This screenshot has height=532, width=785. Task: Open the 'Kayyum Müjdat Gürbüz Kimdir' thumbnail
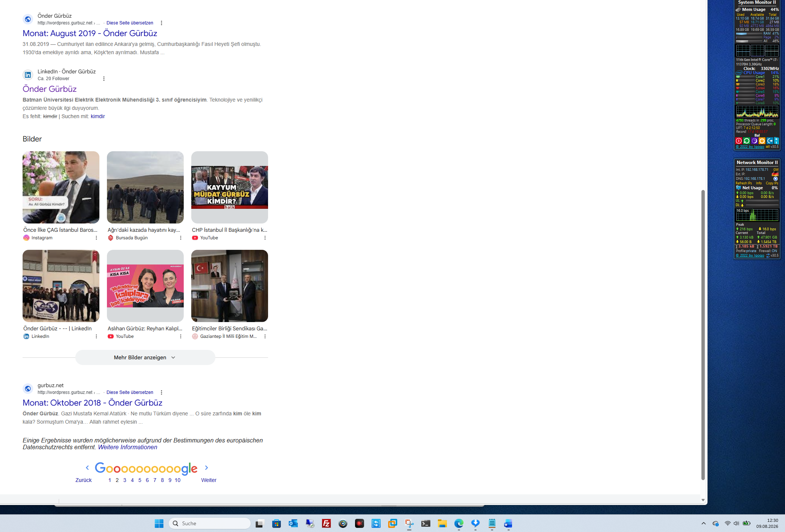click(230, 187)
